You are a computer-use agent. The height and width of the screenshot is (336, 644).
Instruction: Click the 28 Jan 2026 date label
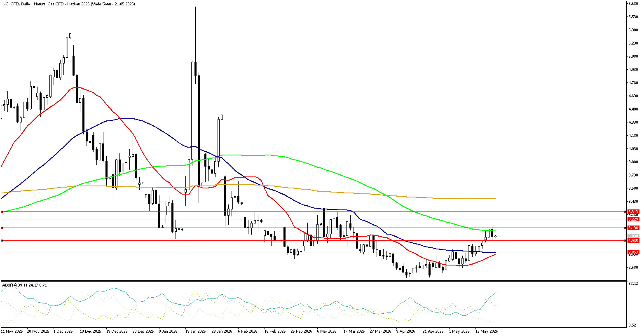coord(222,331)
